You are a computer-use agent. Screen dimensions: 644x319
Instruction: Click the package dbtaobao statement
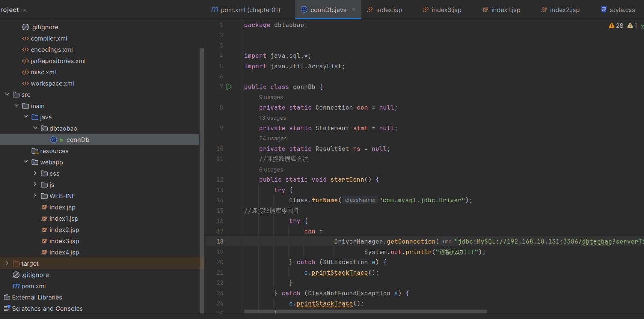pyautogui.click(x=276, y=25)
